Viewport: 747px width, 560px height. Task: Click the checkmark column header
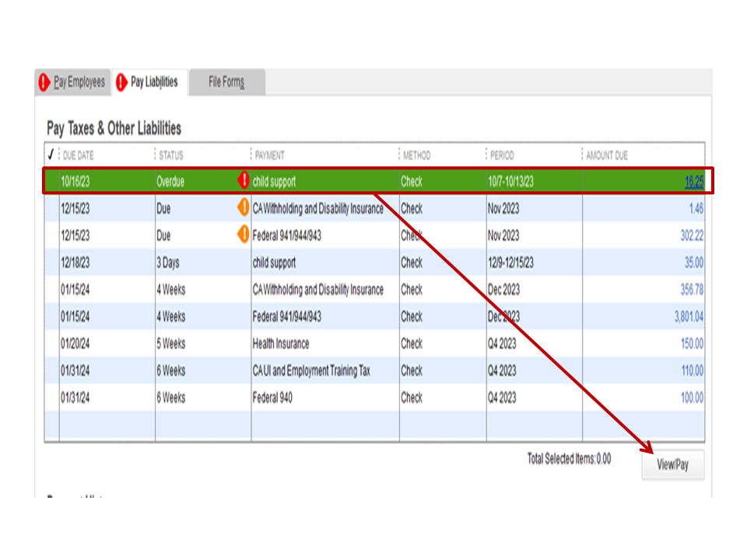click(x=51, y=154)
